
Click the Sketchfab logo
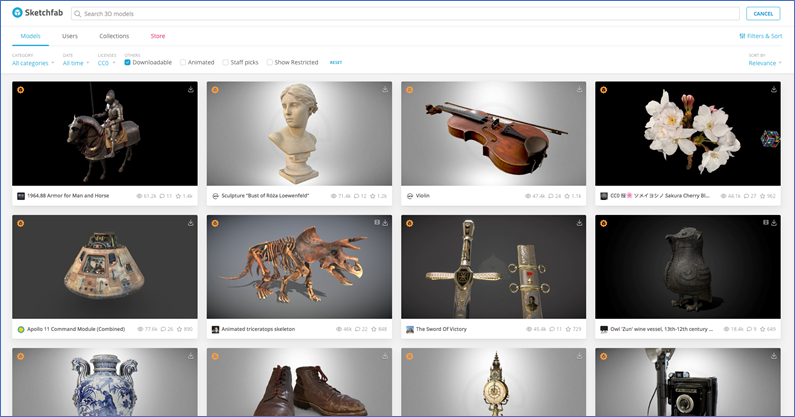38,14
